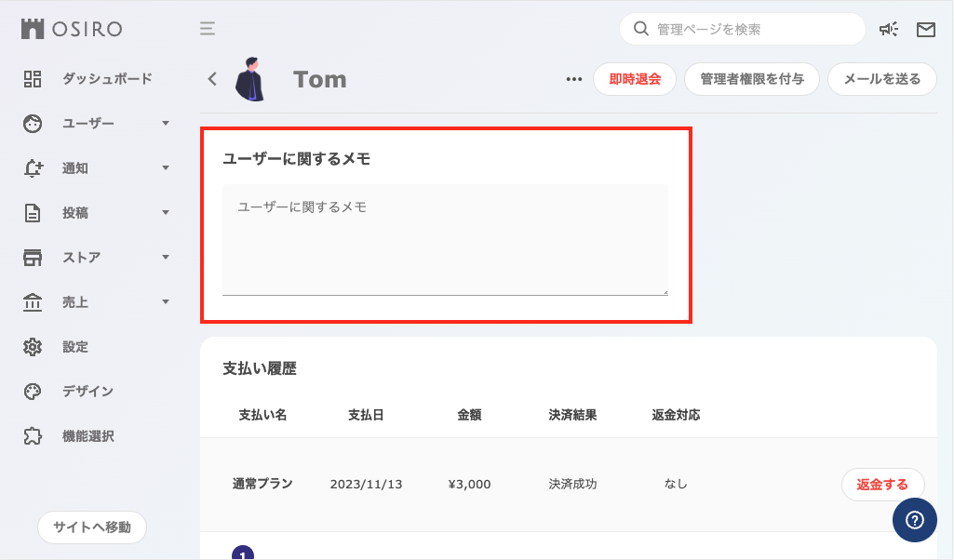Open the mail icon at top right
This screenshot has height=560, width=954.
click(926, 29)
